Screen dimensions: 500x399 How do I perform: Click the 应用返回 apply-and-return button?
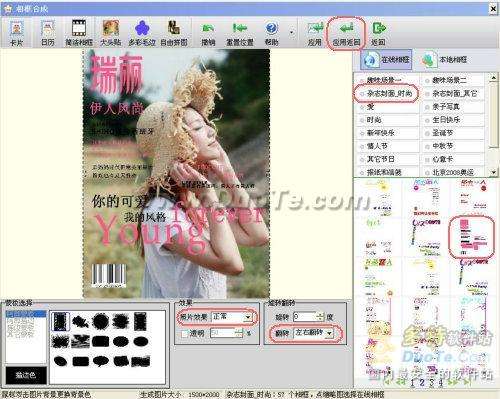(346, 33)
